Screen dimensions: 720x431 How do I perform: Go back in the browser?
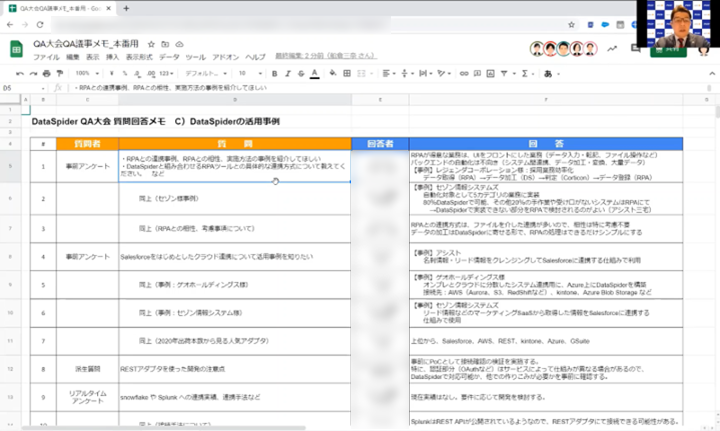[x=10, y=25]
